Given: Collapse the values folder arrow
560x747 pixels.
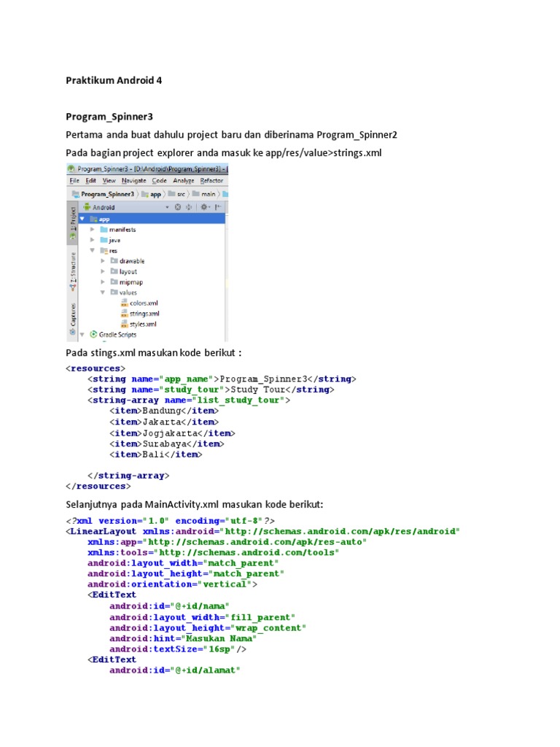Looking at the screenshot, I should coord(103,292).
